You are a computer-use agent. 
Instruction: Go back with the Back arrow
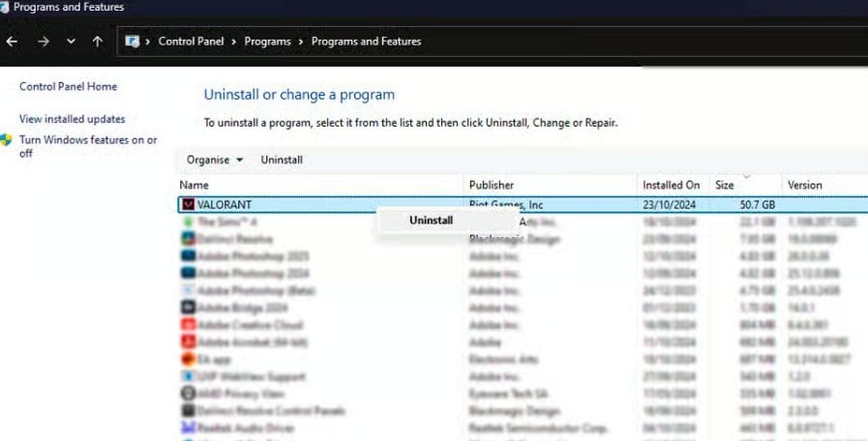pos(12,42)
